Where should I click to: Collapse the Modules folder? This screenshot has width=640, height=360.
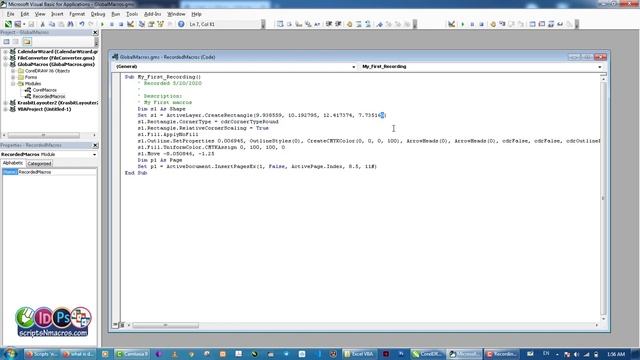[13, 84]
